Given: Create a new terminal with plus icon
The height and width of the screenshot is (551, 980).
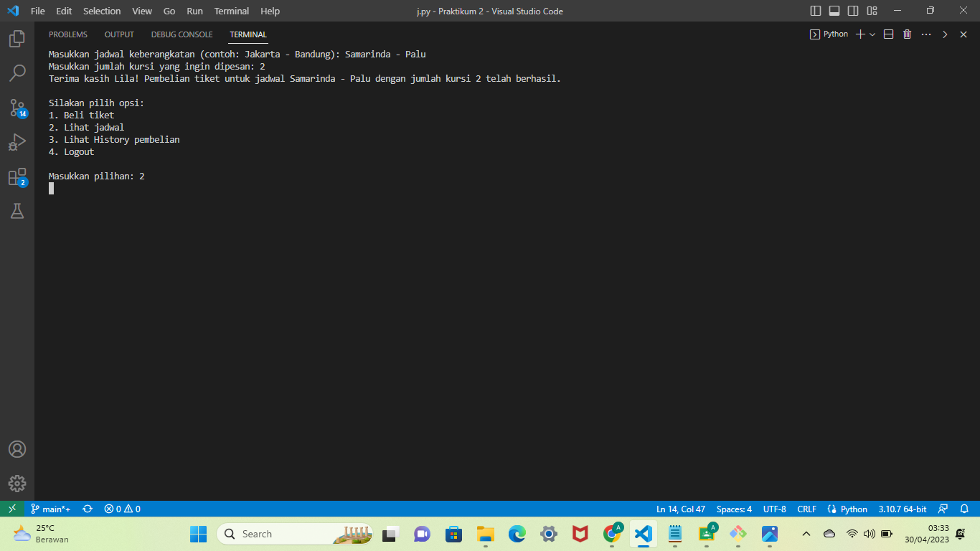Looking at the screenshot, I should click(x=860, y=34).
